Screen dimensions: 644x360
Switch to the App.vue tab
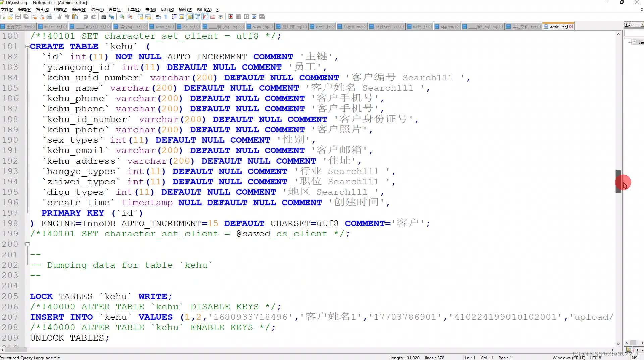[447, 27]
